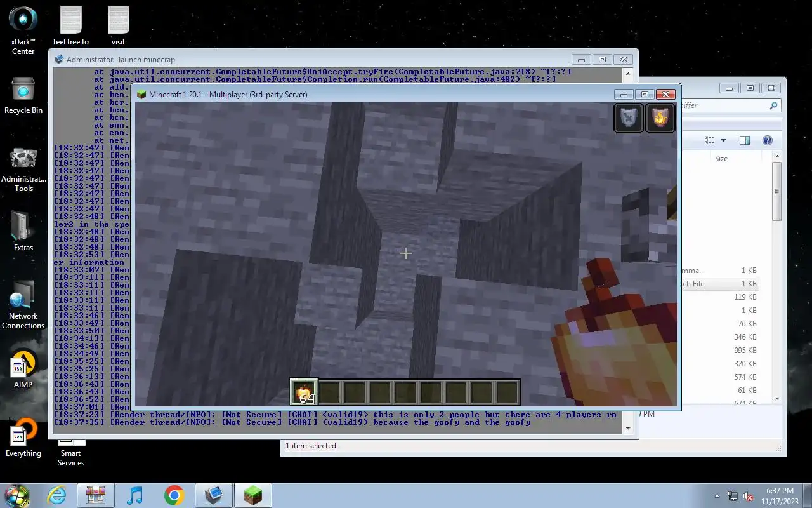Open the xDark Center desktop shortcut

click(23, 30)
